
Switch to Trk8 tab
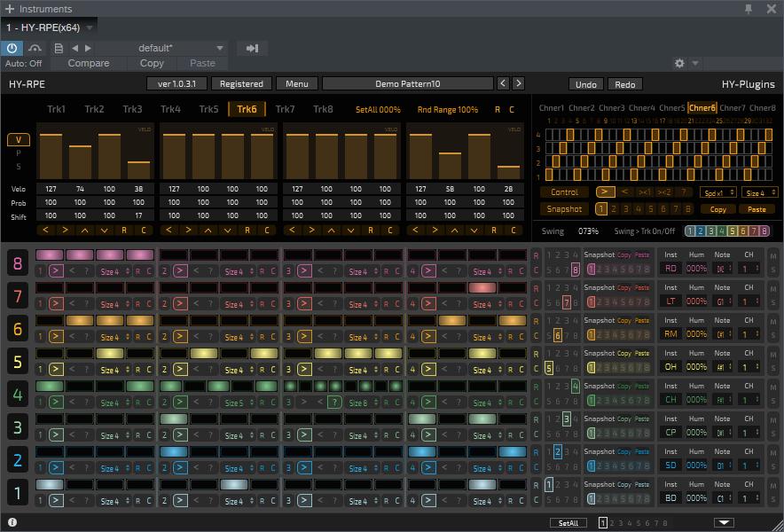(x=323, y=109)
